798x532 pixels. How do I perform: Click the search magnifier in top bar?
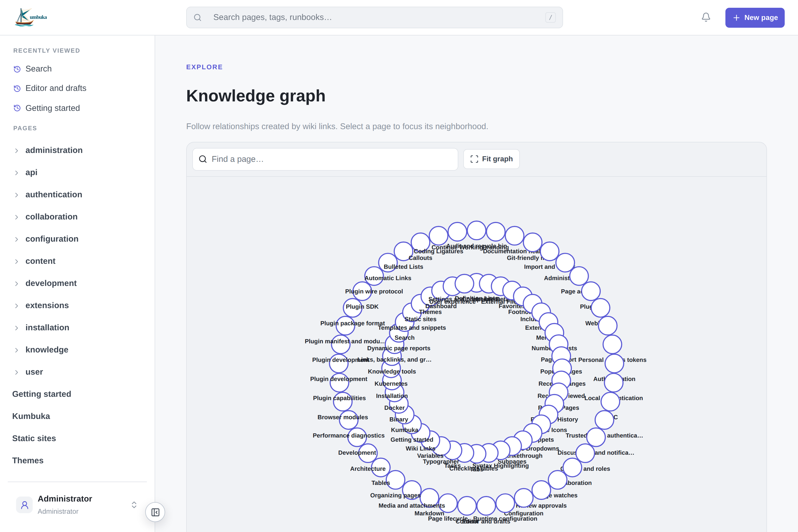click(x=198, y=17)
